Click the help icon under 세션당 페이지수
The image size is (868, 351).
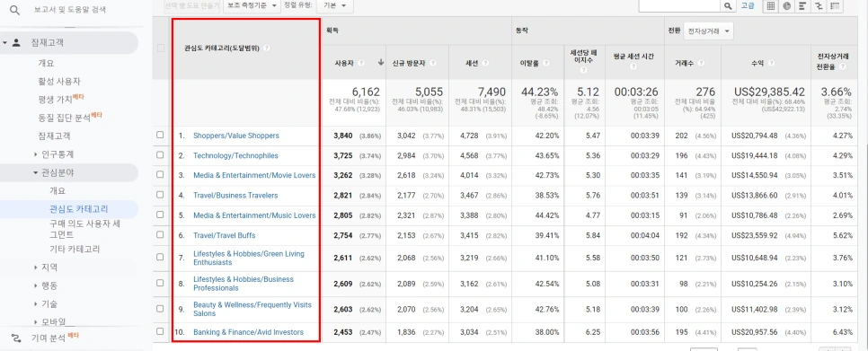point(583,71)
